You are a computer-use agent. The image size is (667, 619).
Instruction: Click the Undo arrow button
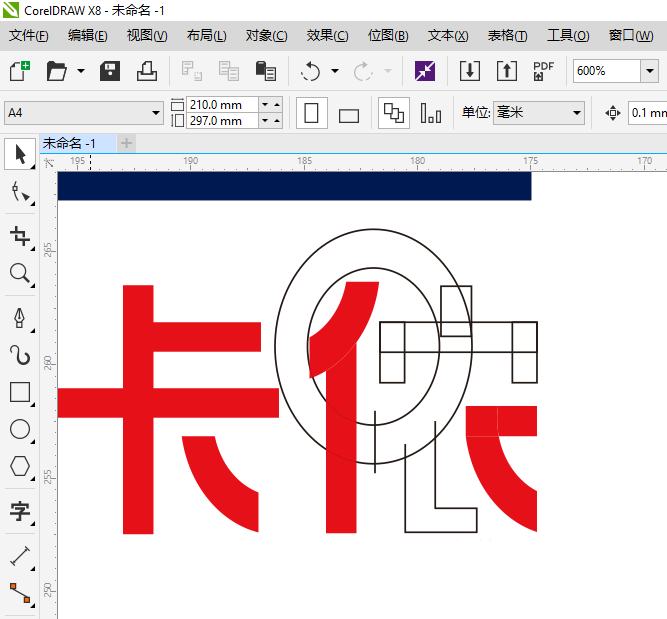pos(311,71)
